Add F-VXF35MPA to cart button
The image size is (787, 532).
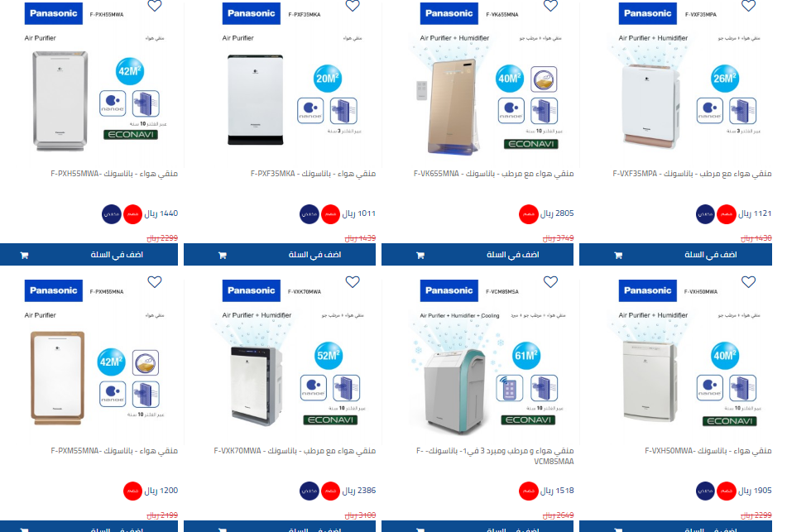[x=675, y=255]
